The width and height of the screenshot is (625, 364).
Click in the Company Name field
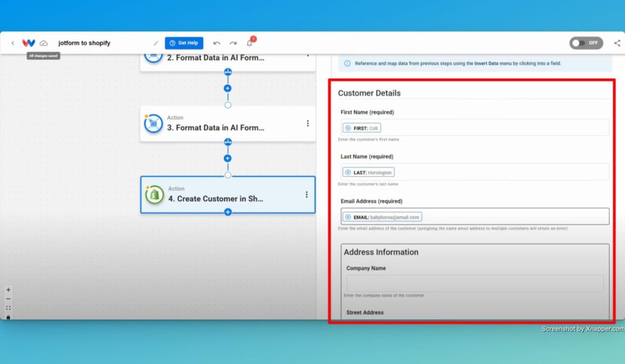click(x=475, y=283)
